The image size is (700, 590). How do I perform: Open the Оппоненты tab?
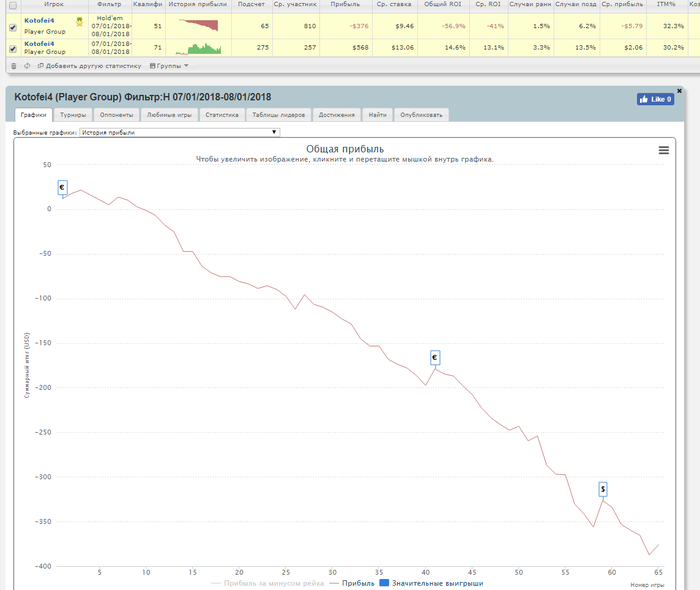pos(117,115)
